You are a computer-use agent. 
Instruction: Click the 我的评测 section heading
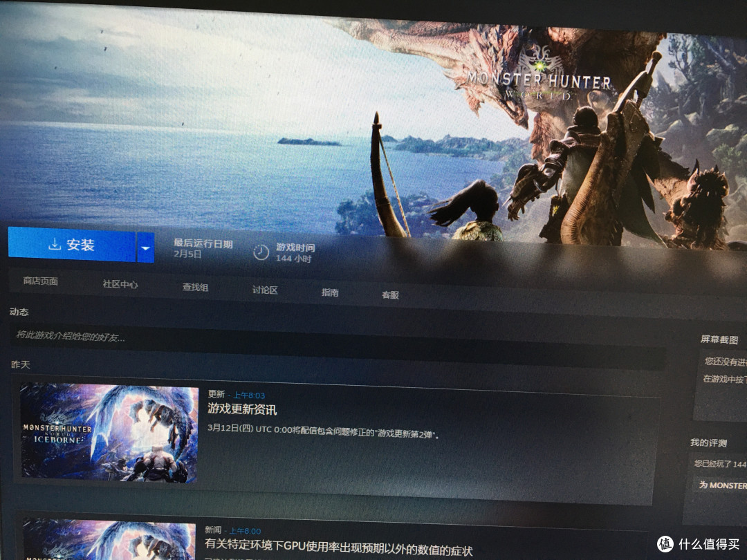[x=708, y=442]
